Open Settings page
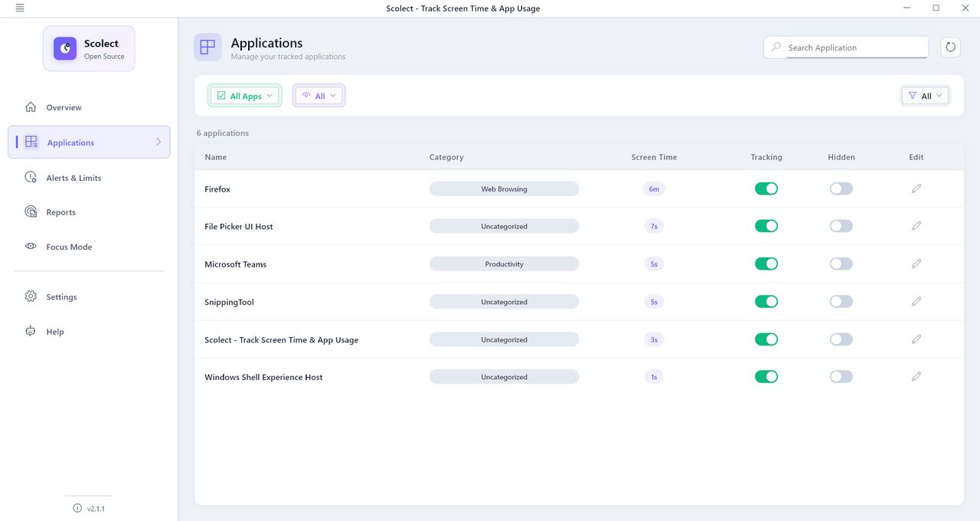This screenshot has width=980, height=521. 89,297
